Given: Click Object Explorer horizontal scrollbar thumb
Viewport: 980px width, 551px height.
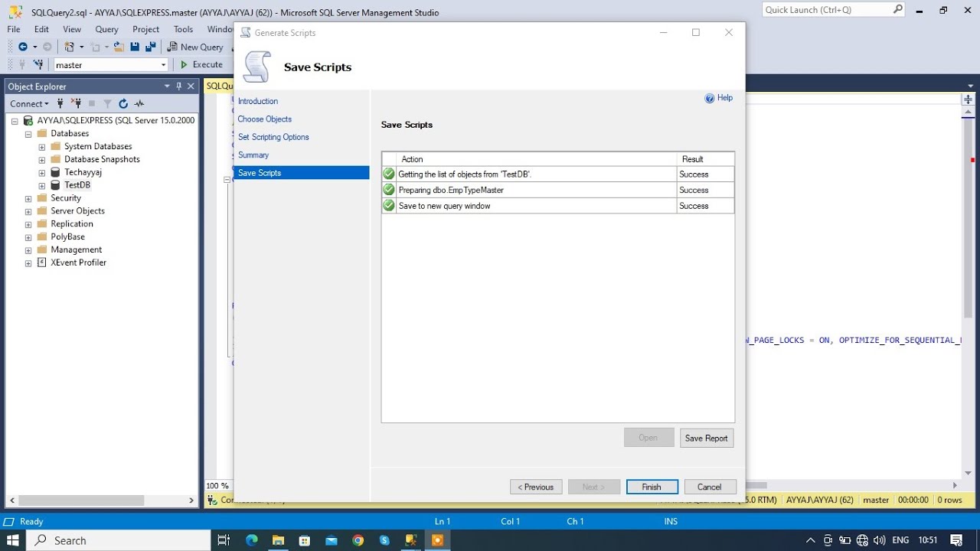Looking at the screenshot, I should point(80,500).
